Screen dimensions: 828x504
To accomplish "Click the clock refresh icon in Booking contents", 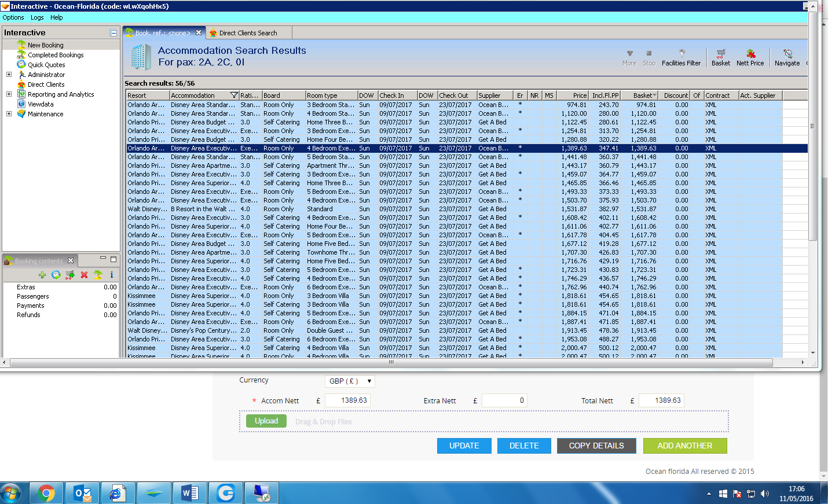I will 56,275.
